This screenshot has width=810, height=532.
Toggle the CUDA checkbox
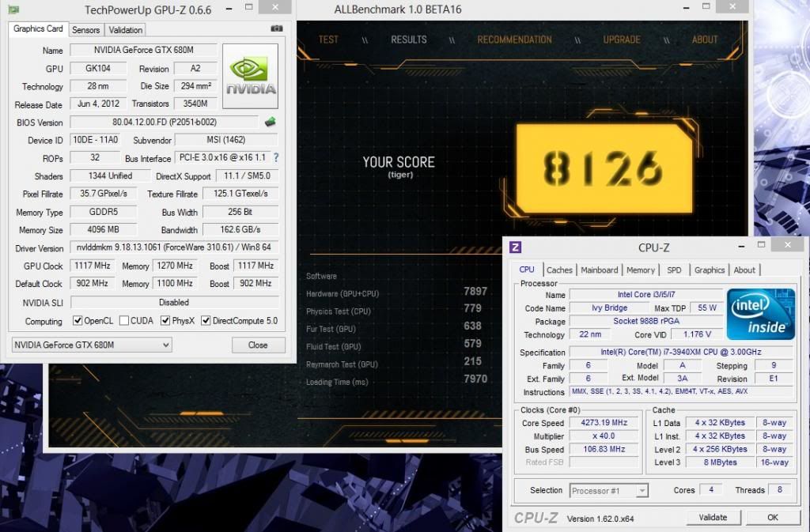point(124,321)
